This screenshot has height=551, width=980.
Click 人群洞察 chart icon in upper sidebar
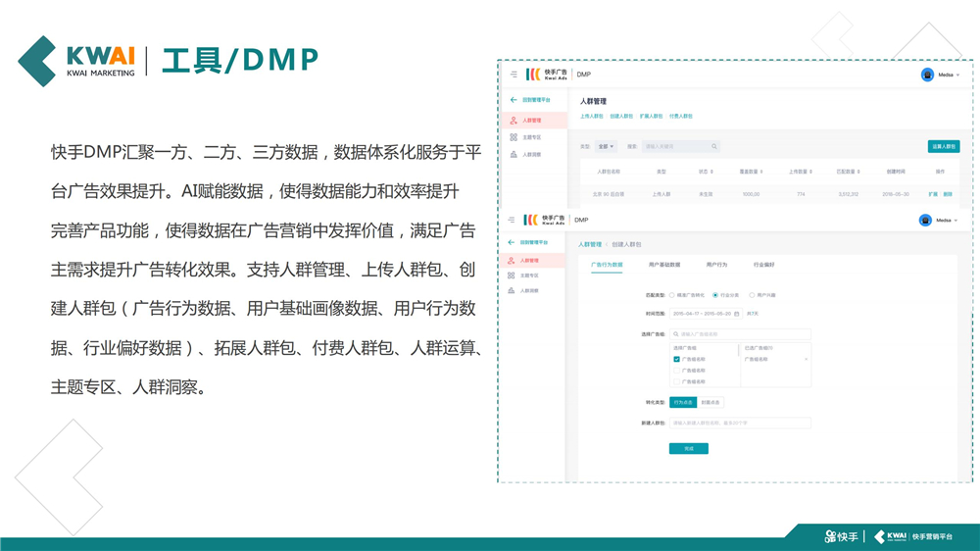pyautogui.click(x=514, y=154)
